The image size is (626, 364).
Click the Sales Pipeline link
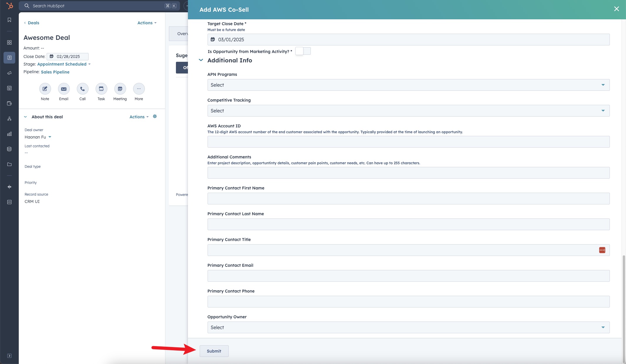click(x=55, y=72)
